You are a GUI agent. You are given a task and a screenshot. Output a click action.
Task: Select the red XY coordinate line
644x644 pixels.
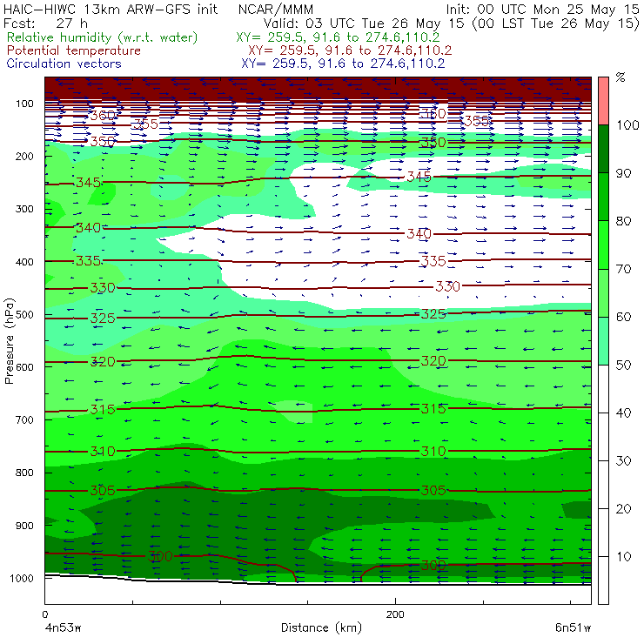pyautogui.click(x=350, y=50)
